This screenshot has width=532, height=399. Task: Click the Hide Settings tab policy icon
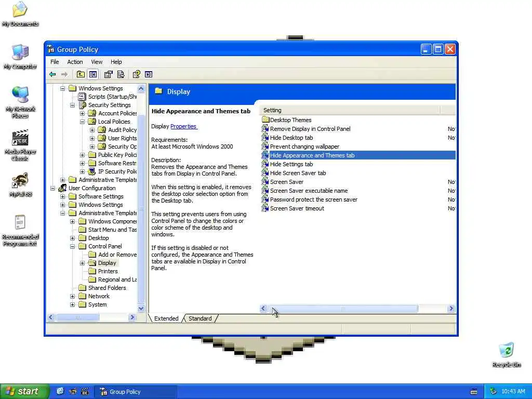[265, 164]
